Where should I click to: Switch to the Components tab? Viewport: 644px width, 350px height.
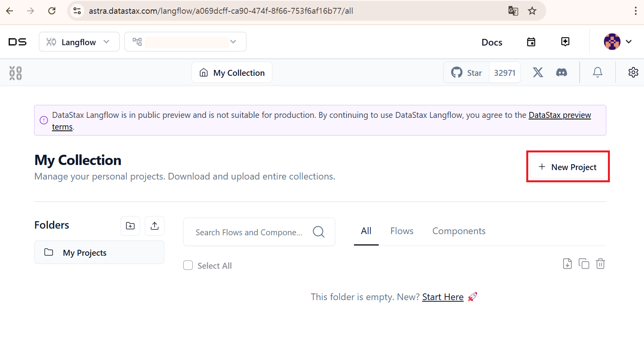[459, 231]
